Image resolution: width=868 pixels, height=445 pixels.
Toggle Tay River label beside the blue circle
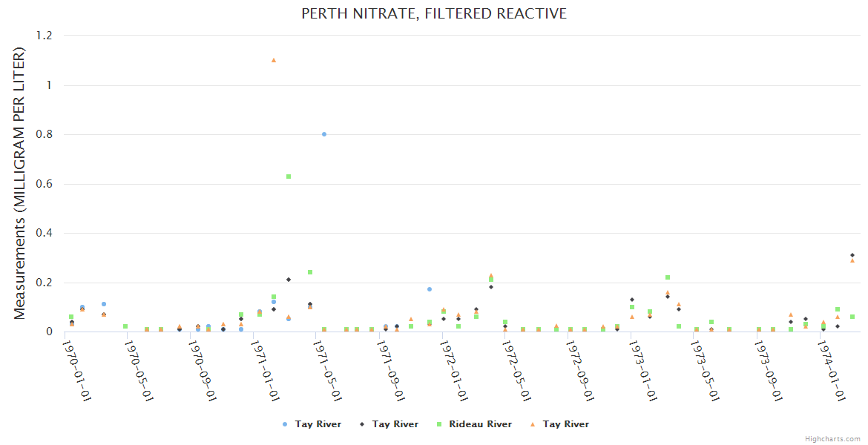coord(318,424)
